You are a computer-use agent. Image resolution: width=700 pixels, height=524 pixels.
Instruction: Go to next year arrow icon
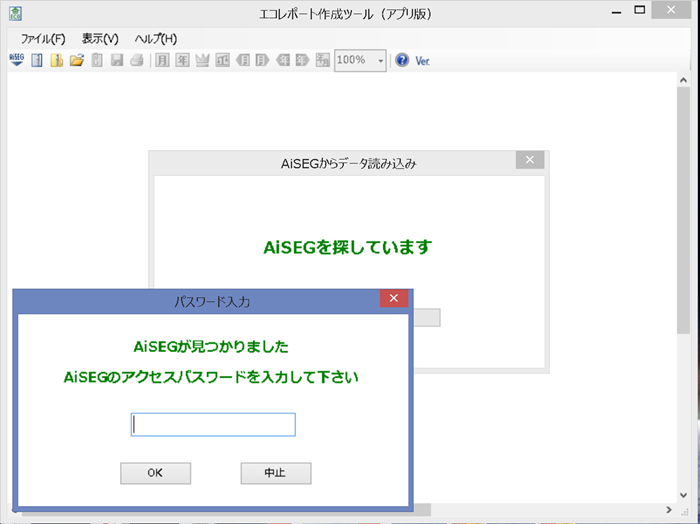pyautogui.click(x=303, y=60)
